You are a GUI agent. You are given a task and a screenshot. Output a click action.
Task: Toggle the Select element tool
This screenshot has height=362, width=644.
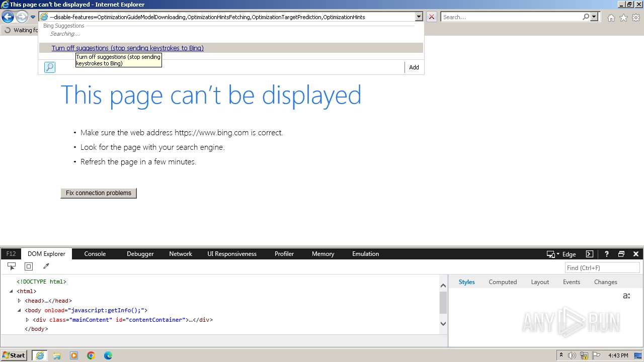tap(12, 266)
